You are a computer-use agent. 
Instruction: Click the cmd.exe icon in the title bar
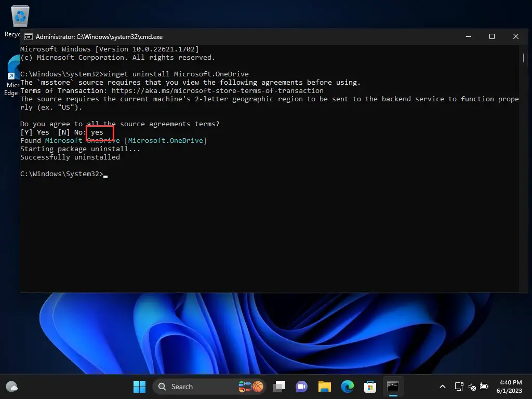[29, 37]
